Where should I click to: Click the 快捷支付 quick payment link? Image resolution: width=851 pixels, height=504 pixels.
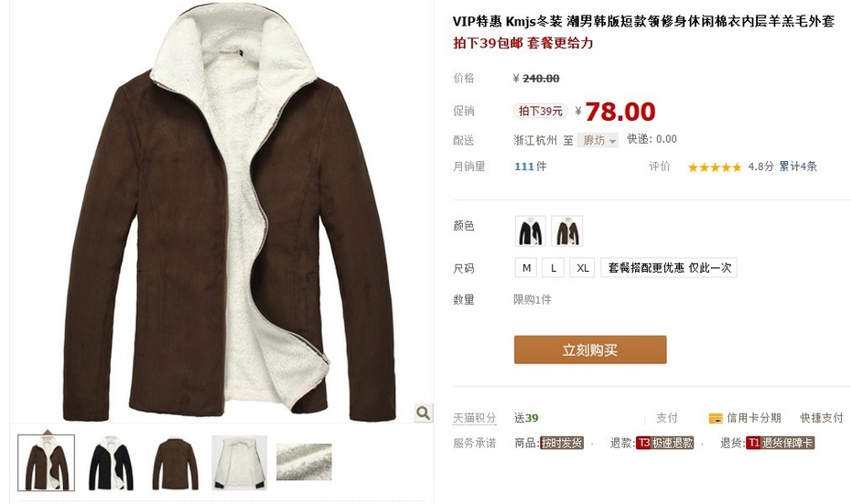pyautogui.click(x=822, y=418)
